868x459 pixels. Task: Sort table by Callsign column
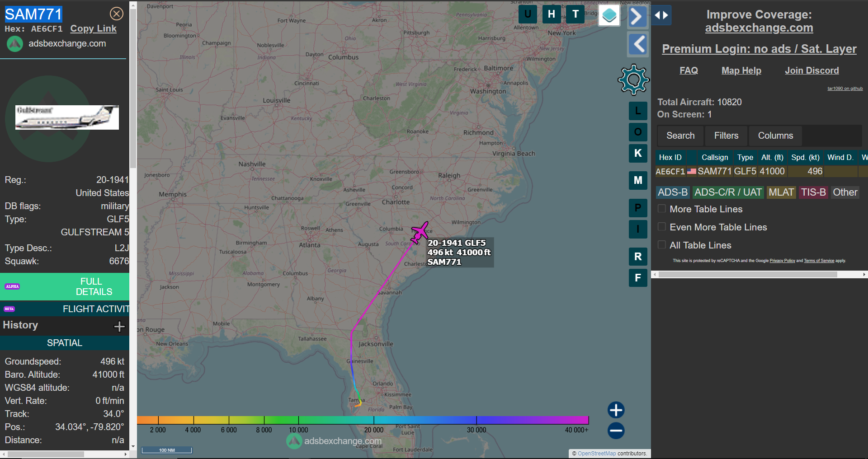pos(715,157)
